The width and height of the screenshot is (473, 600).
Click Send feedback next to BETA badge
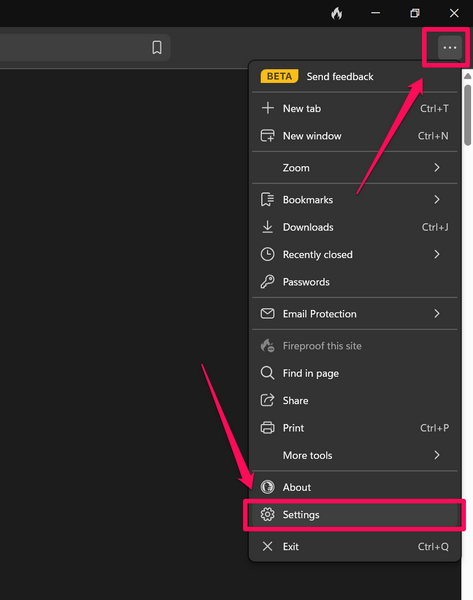pyautogui.click(x=340, y=77)
